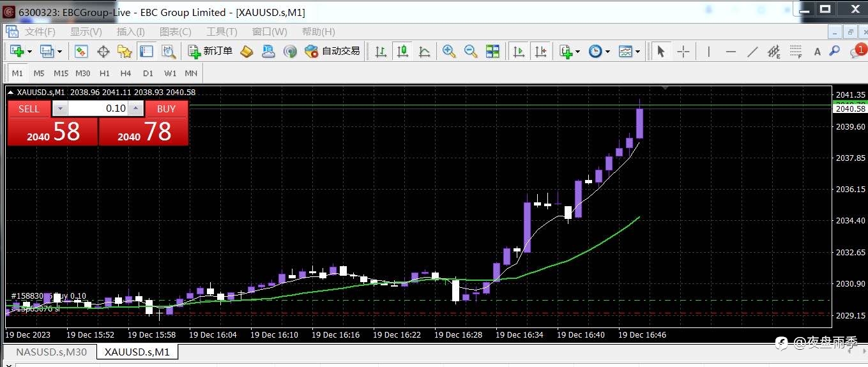The width and height of the screenshot is (868, 367).
Task: Click the 新订单 new order button
Action: coord(211,52)
